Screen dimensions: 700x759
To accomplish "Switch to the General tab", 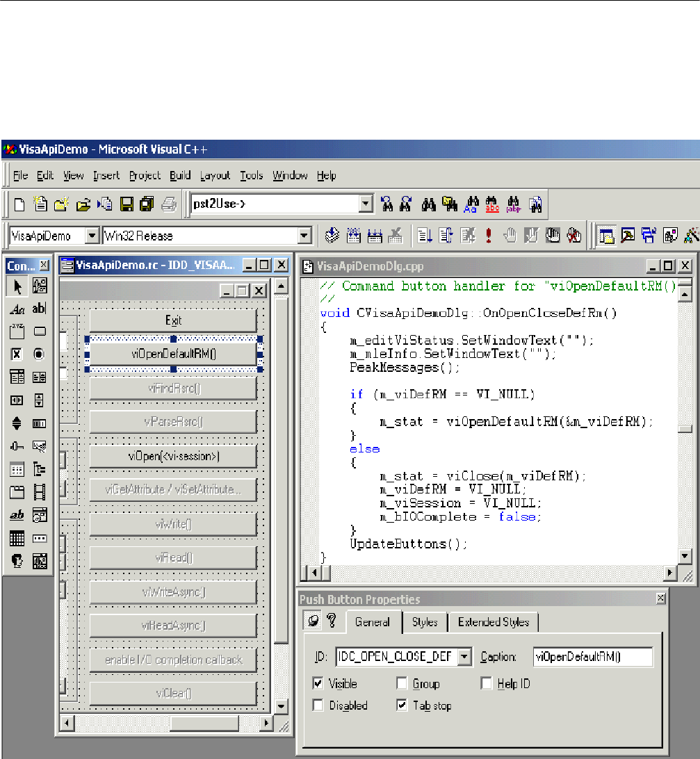I will (x=373, y=622).
